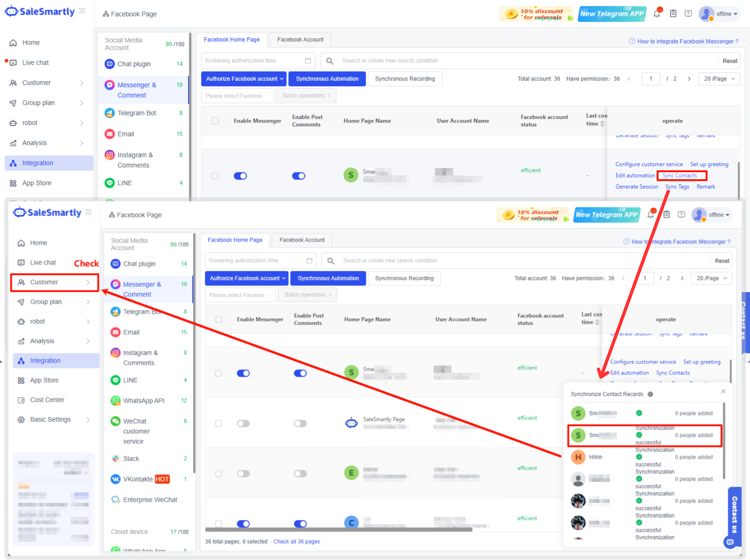750x560 pixels.
Task: Click the Check all 36 pages link
Action: 297,542
